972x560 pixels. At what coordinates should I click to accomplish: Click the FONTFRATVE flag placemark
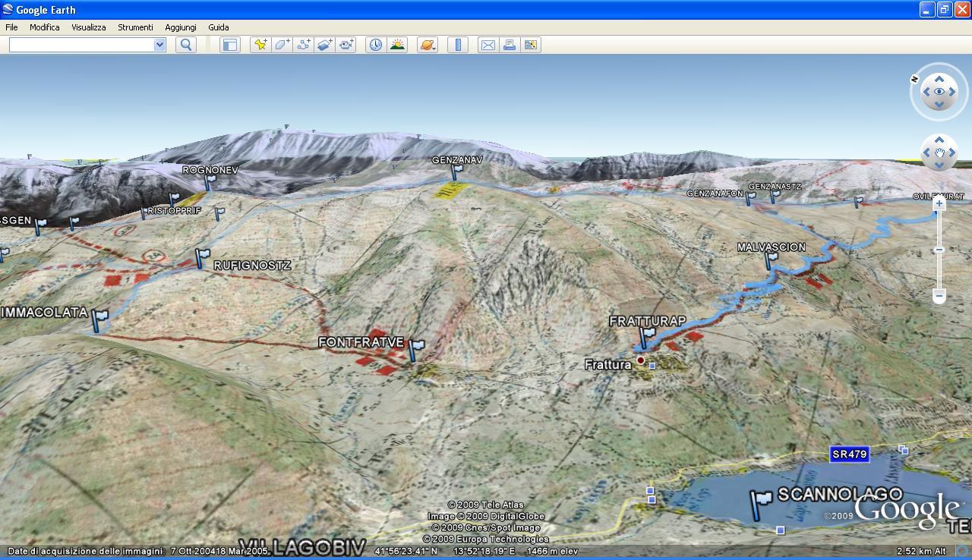coord(416,349)
